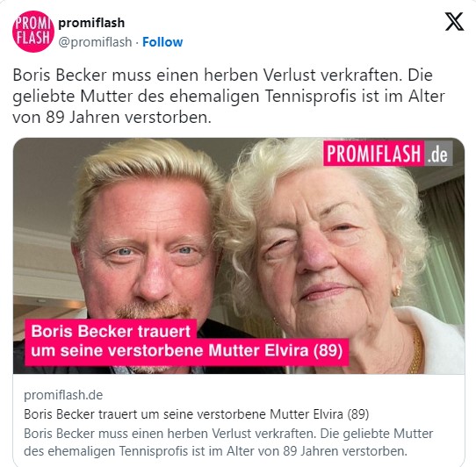Click the grey card description text
The height and width of the screenshot is (467, 476).
point(228,442)
